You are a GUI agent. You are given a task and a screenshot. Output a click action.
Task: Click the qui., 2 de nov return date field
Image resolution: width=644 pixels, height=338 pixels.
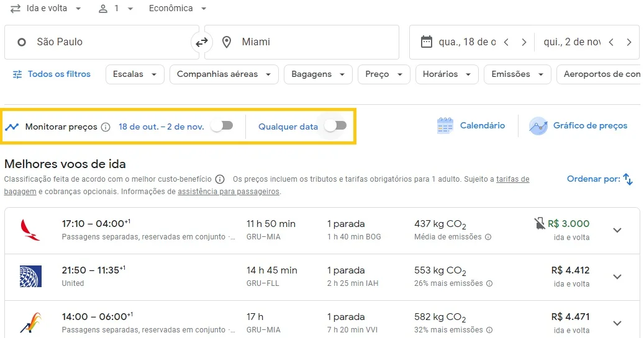tap(572, 42)
